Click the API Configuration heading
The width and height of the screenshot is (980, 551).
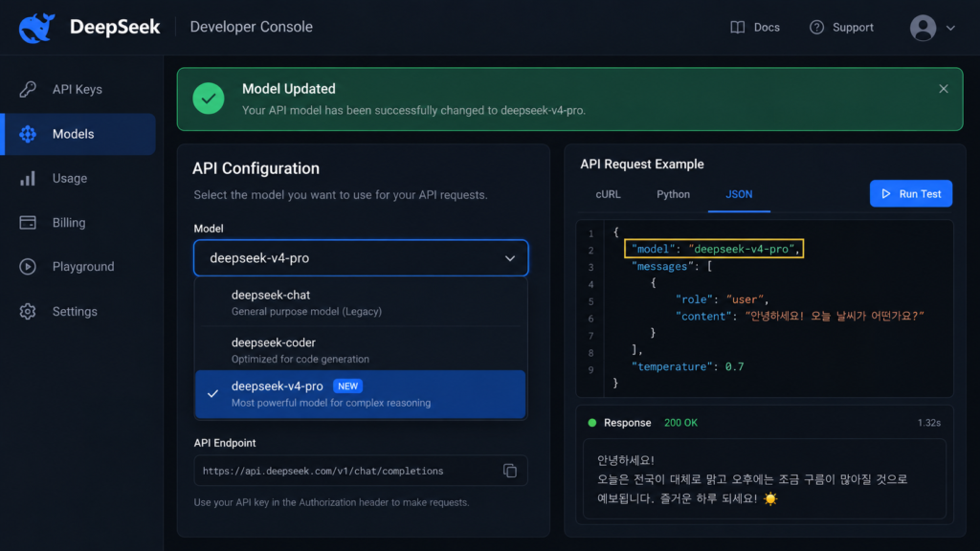[256, 168]
